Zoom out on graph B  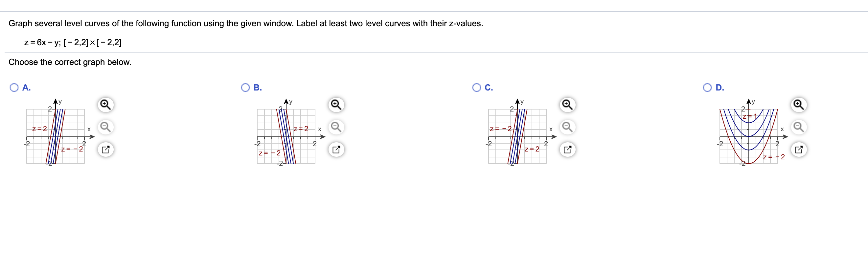337,127
